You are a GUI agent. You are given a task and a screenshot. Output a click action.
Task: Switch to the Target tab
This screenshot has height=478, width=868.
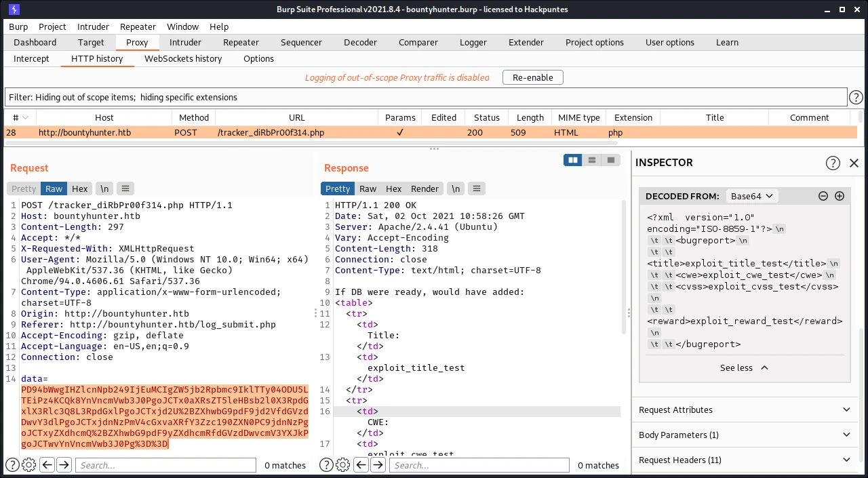pos(91,42)
